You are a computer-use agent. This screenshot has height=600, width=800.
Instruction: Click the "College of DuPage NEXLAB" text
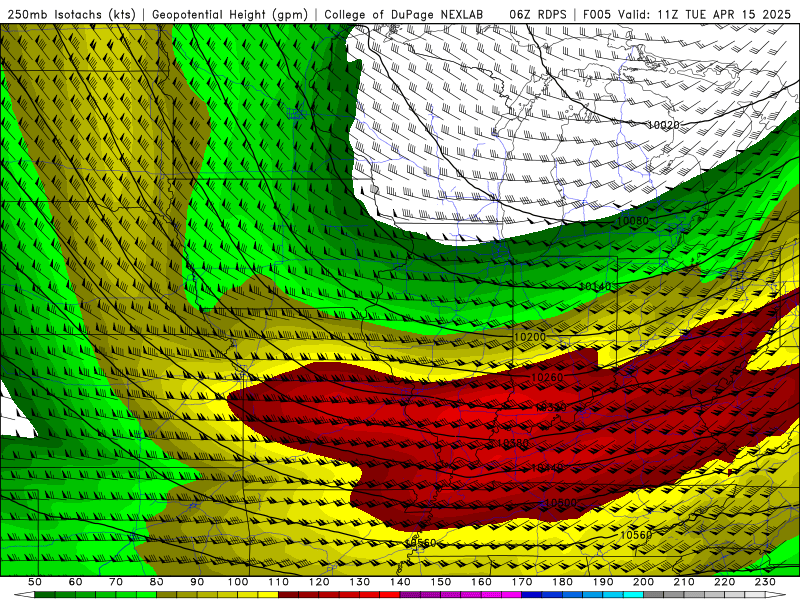click(x=404, y=15)
